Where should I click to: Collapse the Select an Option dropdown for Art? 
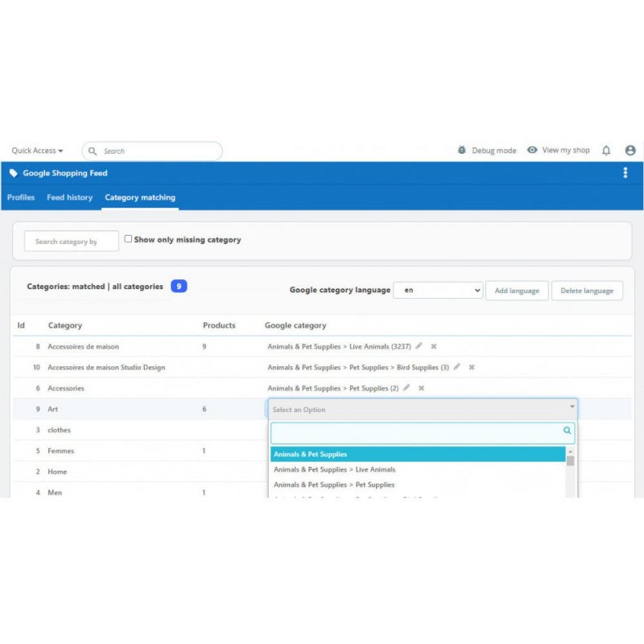pos(572,408)
